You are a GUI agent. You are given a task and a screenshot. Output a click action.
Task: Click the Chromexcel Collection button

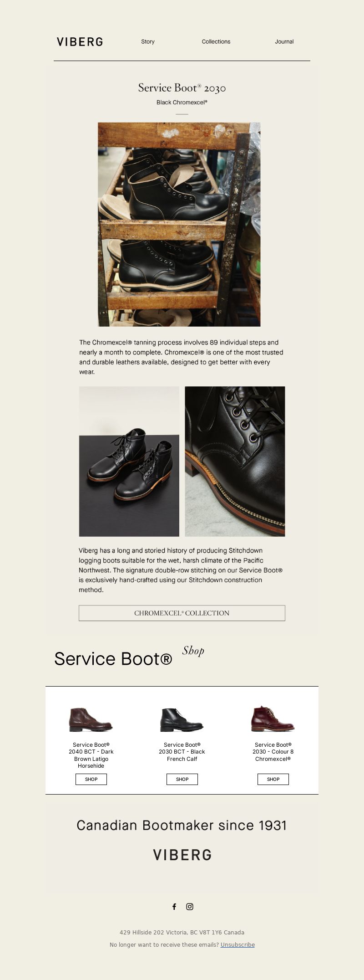coord(182,613)
